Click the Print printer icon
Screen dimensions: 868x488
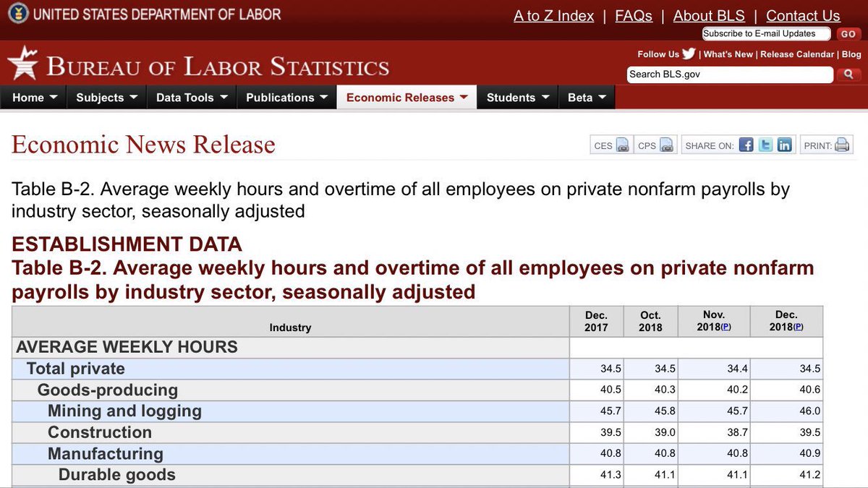tap(843, 145)
